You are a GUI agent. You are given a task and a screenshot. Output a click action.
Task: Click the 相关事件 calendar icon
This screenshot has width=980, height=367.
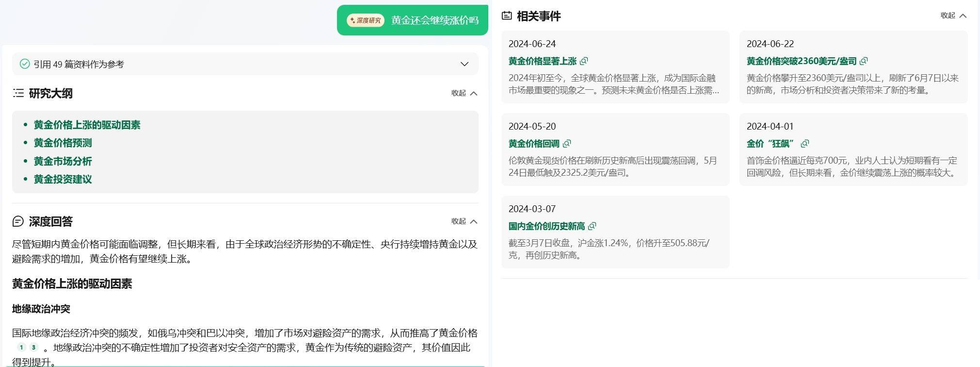(x=507, y=16)
